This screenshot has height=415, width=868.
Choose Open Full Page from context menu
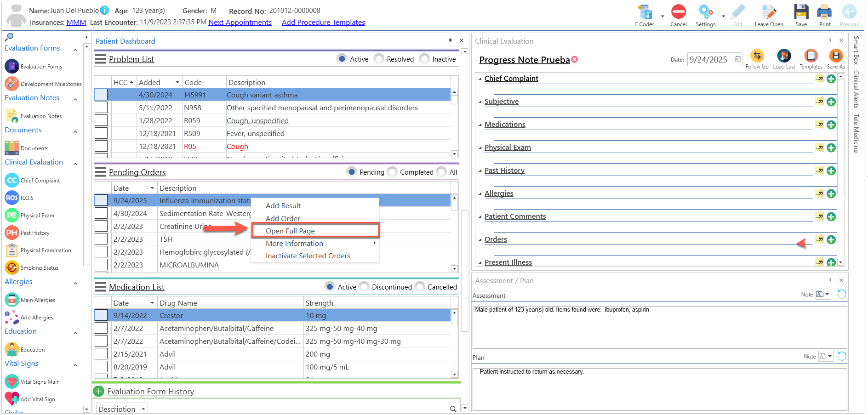click(x=290, y=231)
